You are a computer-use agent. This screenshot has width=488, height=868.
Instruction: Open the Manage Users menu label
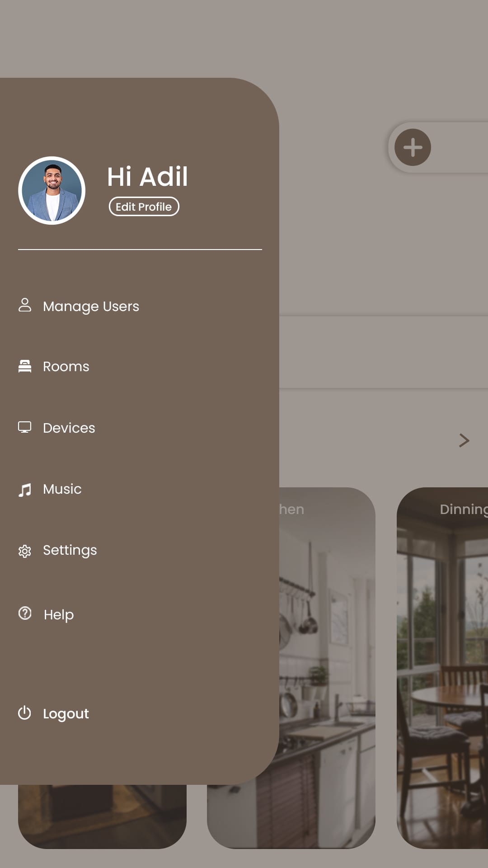click(x=91, y=307)
